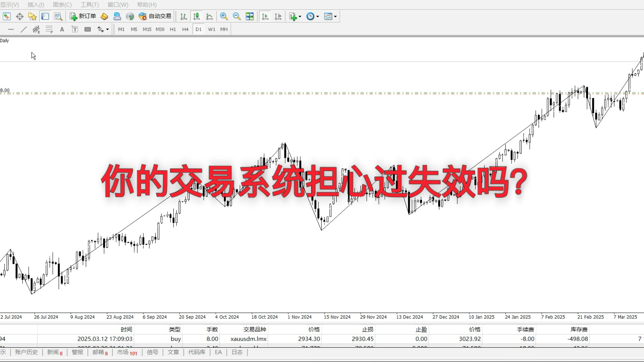Switch to 文章 articles tab
This screenshot has width=644, height=362.
point(173,352)
